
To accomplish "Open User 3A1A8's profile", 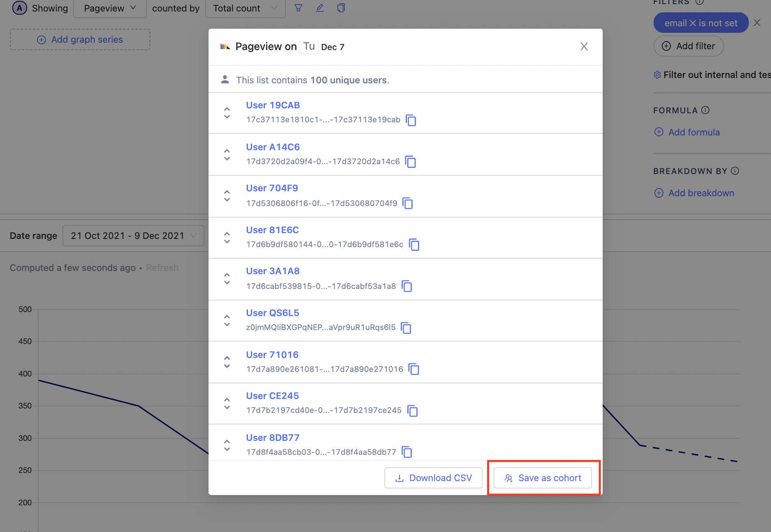I will (x=272, y=271).
